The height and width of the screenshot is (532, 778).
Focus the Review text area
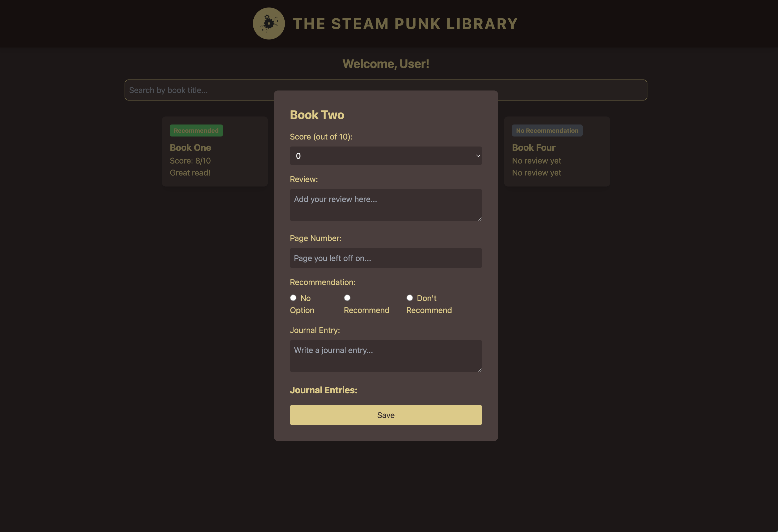[x=385, y=204]
